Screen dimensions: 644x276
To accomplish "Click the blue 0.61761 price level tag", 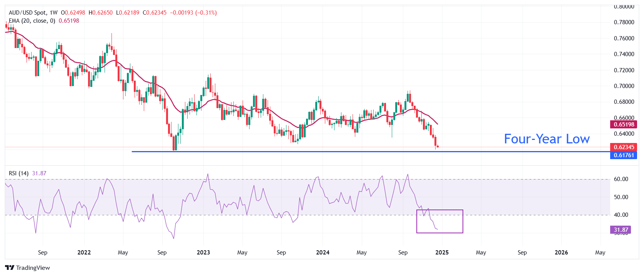I will click(x=624, y=155).
